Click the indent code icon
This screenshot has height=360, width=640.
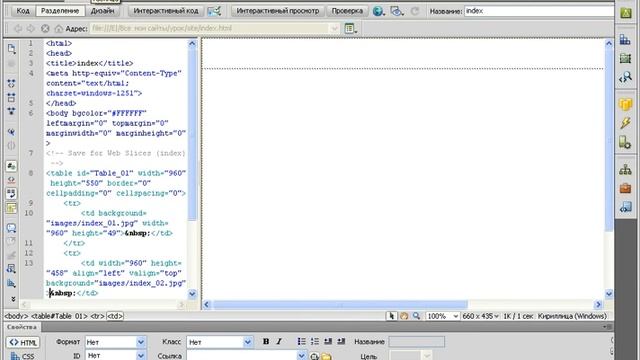click(x=11, y=283)
